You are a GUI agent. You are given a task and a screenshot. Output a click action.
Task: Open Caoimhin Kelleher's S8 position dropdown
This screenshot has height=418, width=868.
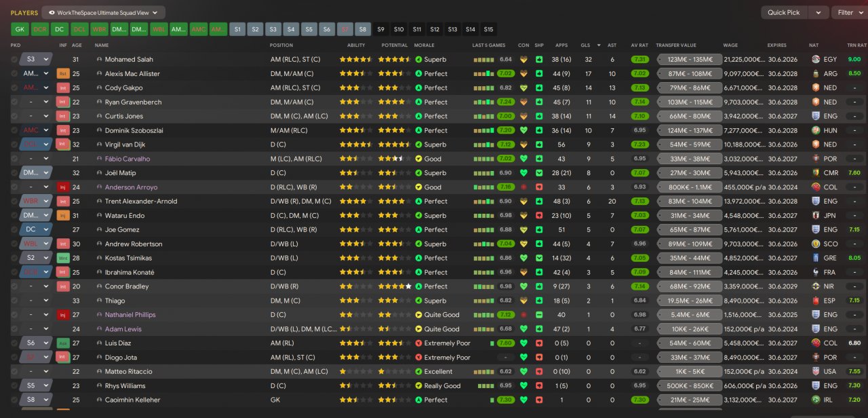pos(36,400)
